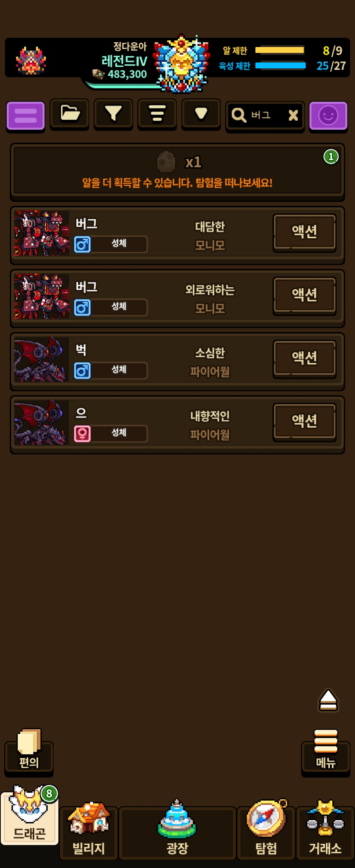Click the search field containing 버그
The image size is (355, 868).
(x=265, y=116)
